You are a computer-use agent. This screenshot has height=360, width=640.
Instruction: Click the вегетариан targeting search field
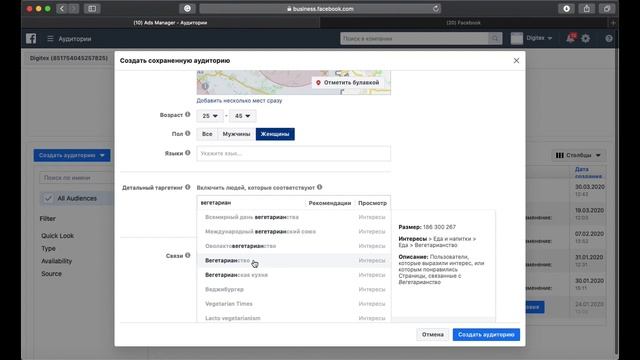click(x=251, y=203)
